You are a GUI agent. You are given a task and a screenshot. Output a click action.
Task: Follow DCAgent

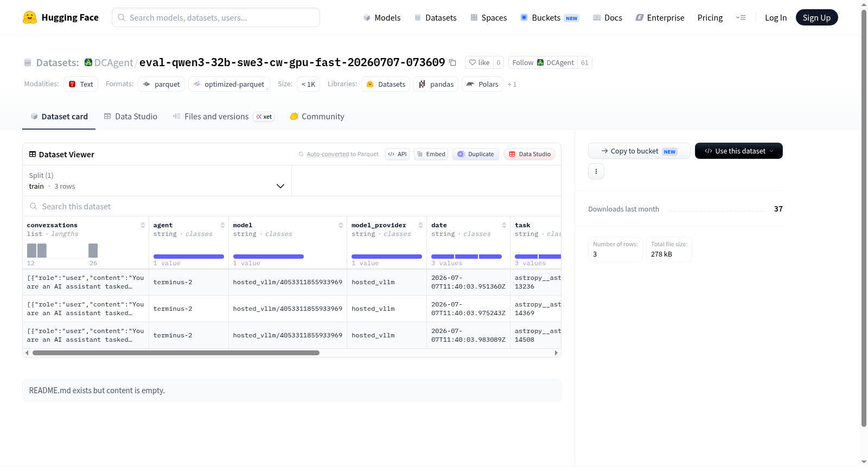(543, 62)
